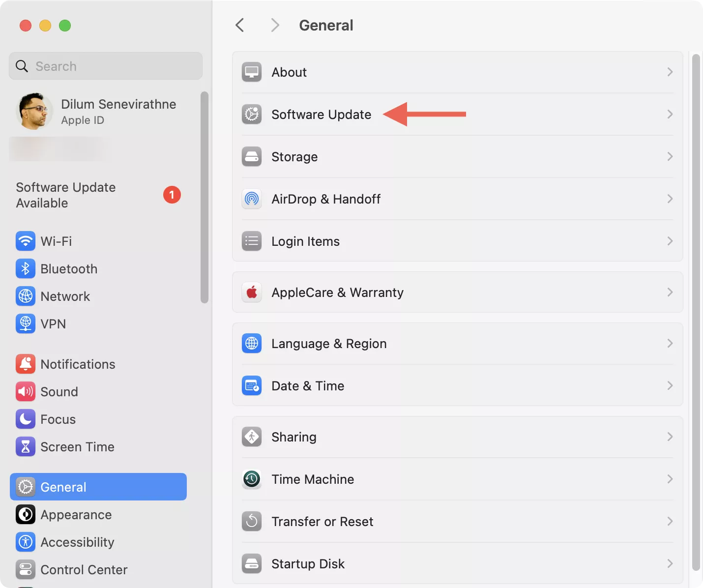Image resolution: width=703 pixels, height=588 pixels.
Task: Expand Language & Region chevron
Action: [670, 344]
